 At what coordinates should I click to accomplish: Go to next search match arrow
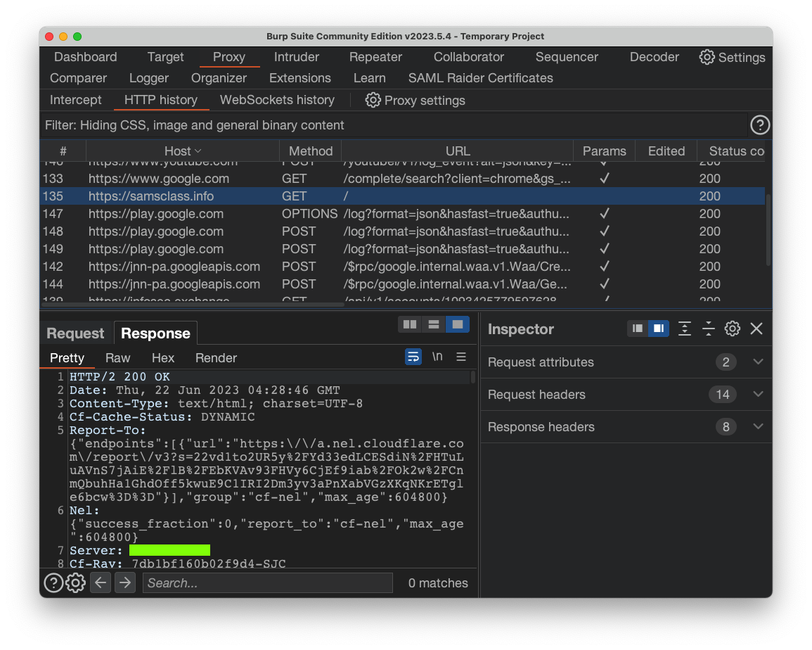coord(125,582)
